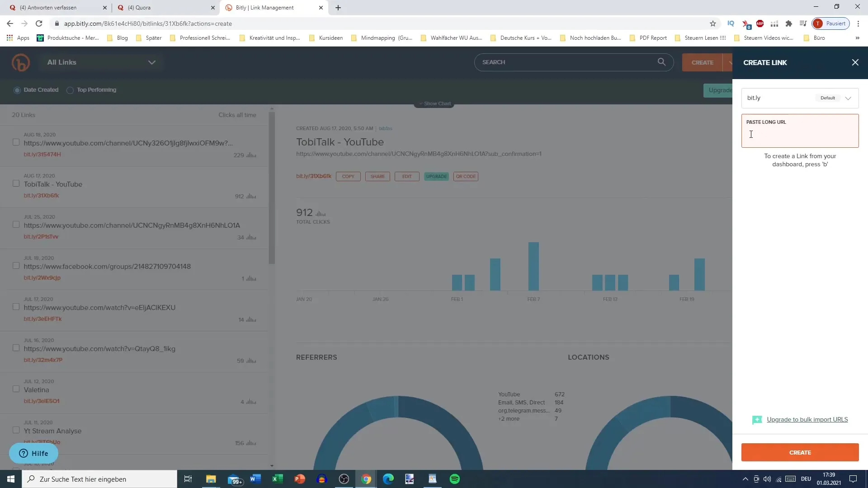868x488 pixels.
Task: Click the Copy icon for bit.ly/31Xb6fk
Action: (x=349, y=176)
